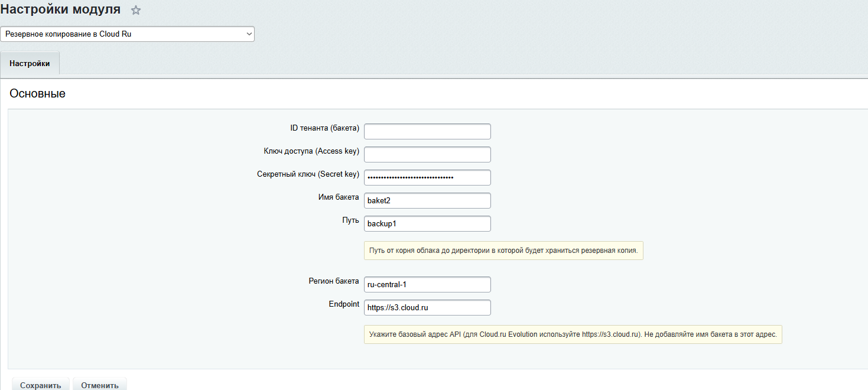
Task: Click the ID тенанта (бакета) input field
Action: click(427, 131)
